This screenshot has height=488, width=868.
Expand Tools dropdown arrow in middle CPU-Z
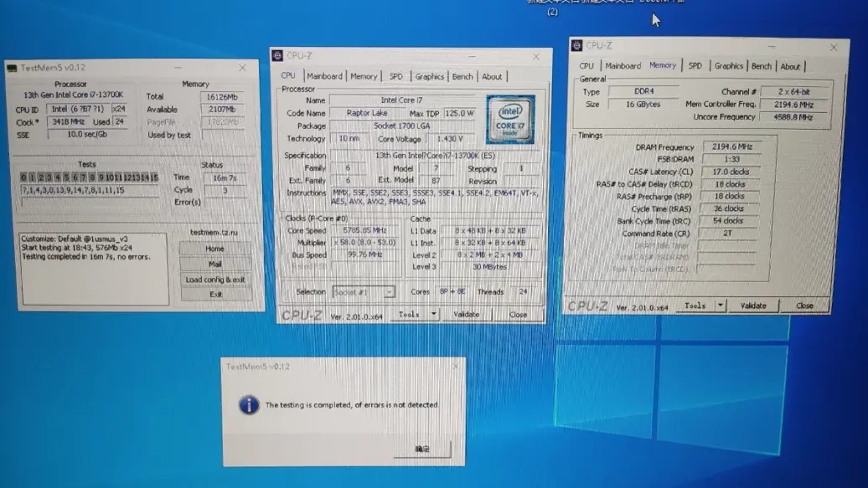(433, 314)
